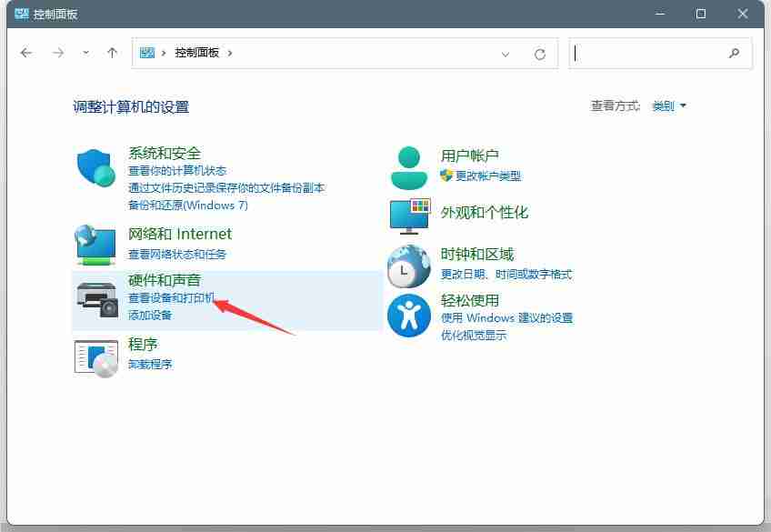Click the 时钟和区域 globe clock icon
Image resolution: width=771 pixels, height=532 pixels.
click(408, 267)
